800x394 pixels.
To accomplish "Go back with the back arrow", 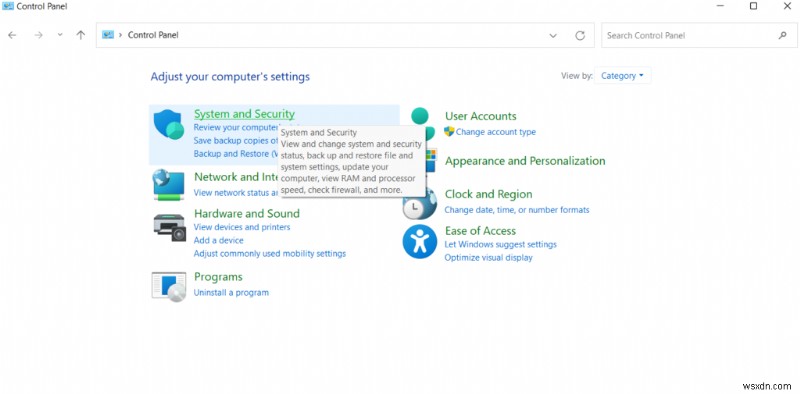I will 12,35.
